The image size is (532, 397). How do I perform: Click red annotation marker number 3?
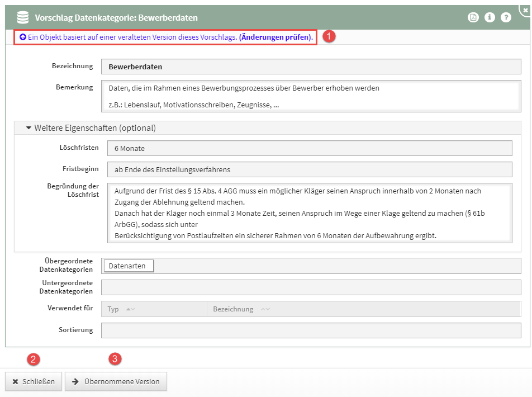click(115, 359)
